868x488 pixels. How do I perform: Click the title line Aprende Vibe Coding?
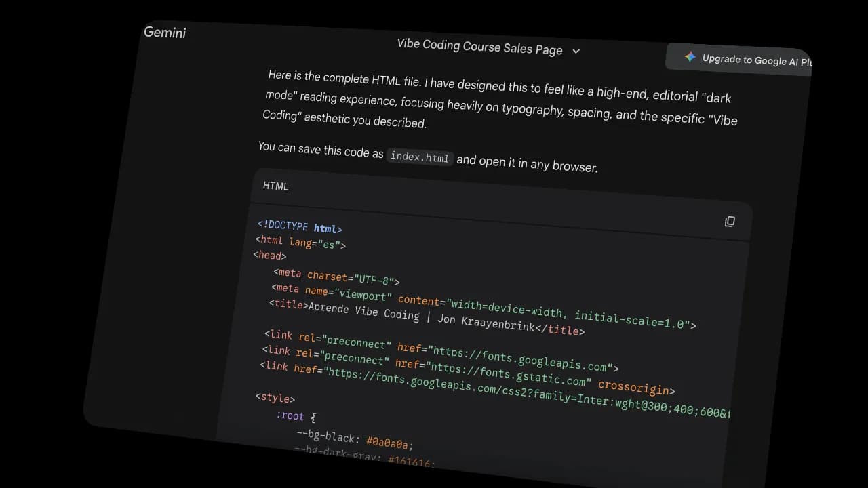[x=426, y=317]
